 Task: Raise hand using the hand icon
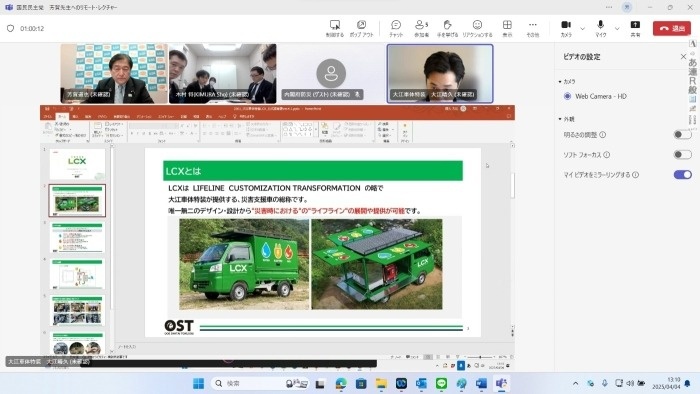click(447, 25)
